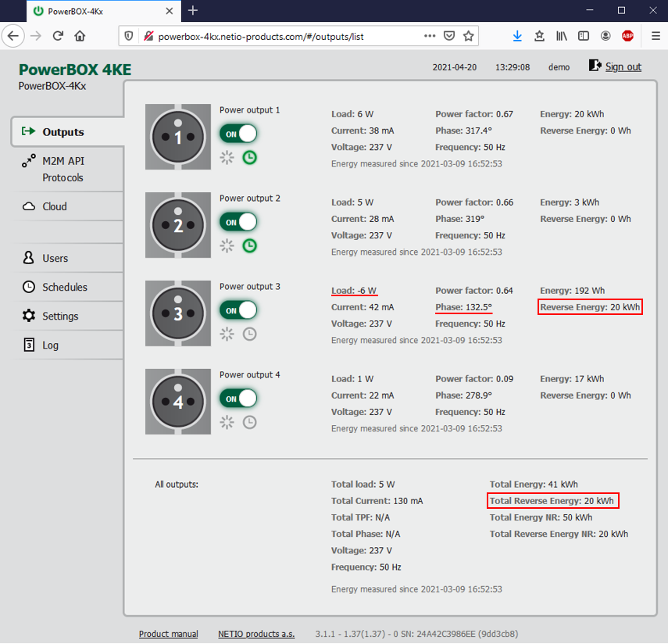Click the restart icon for Power output 2

click(x=227, y=246)
